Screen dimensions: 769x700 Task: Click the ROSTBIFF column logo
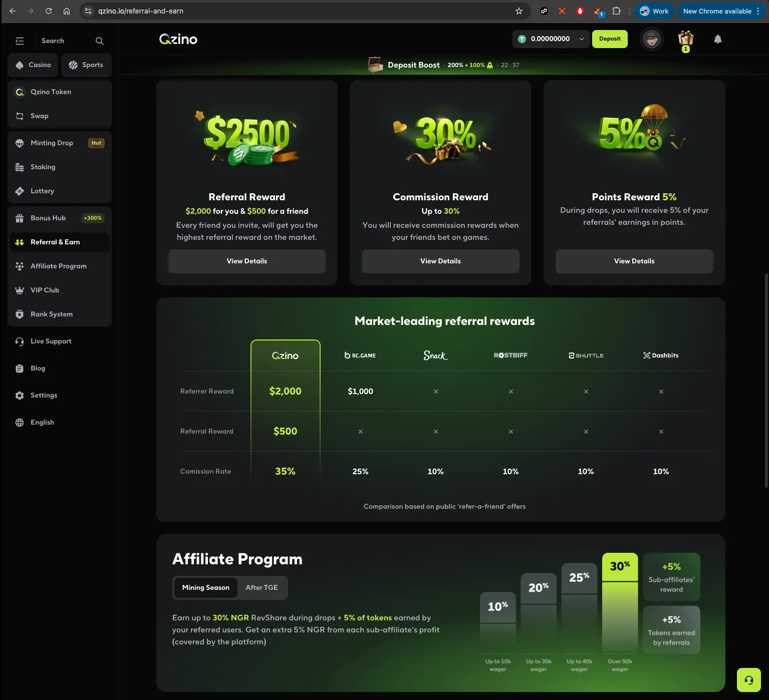click(x=510, y=356)
